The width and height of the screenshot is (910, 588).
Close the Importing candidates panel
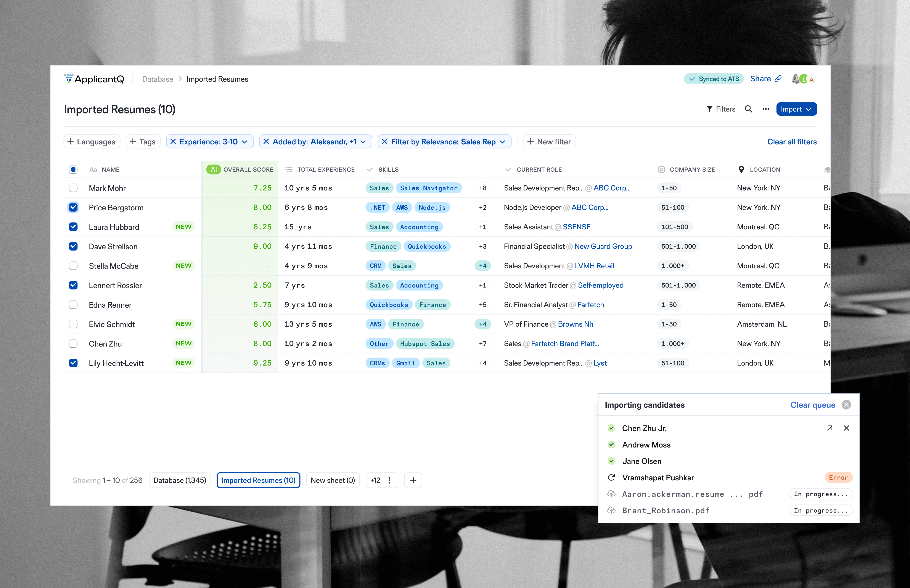pos(846,405)
